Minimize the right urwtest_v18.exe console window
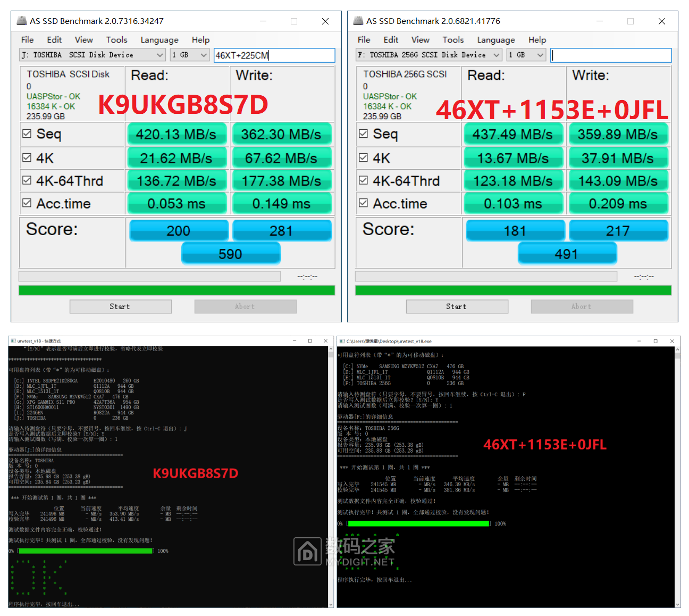Screen dimensions: 689x616 [640, 341]
